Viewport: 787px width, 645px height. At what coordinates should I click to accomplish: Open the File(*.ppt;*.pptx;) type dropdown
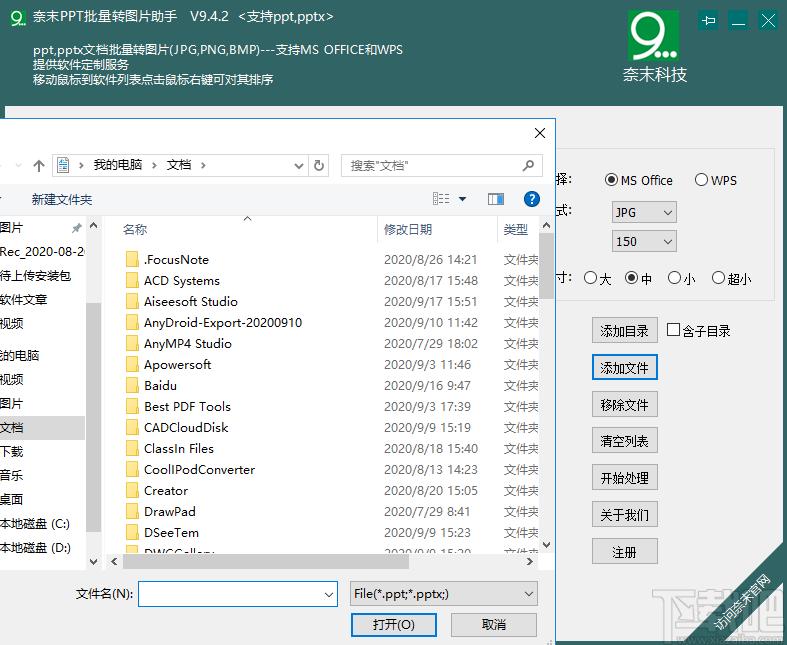444,594
